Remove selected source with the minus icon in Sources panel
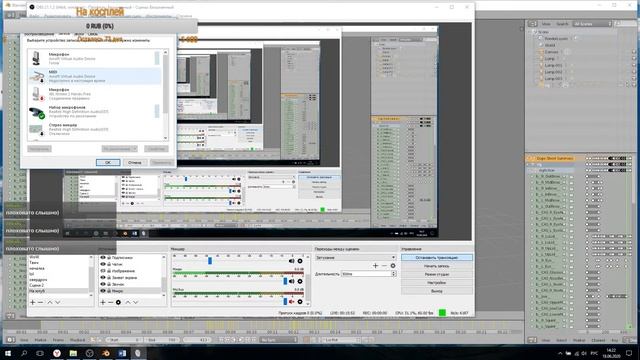Screen dimensions: 640x360 click(x=110, y=302)
